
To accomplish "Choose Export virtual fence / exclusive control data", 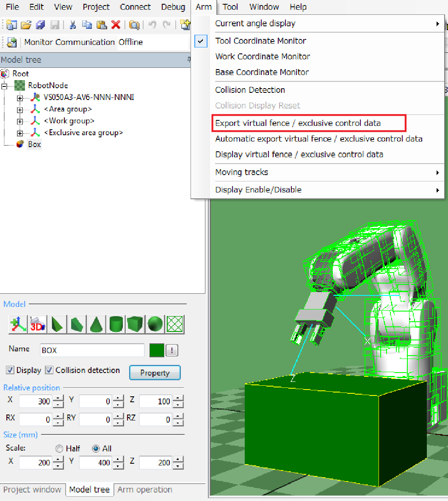I will 298,123.
